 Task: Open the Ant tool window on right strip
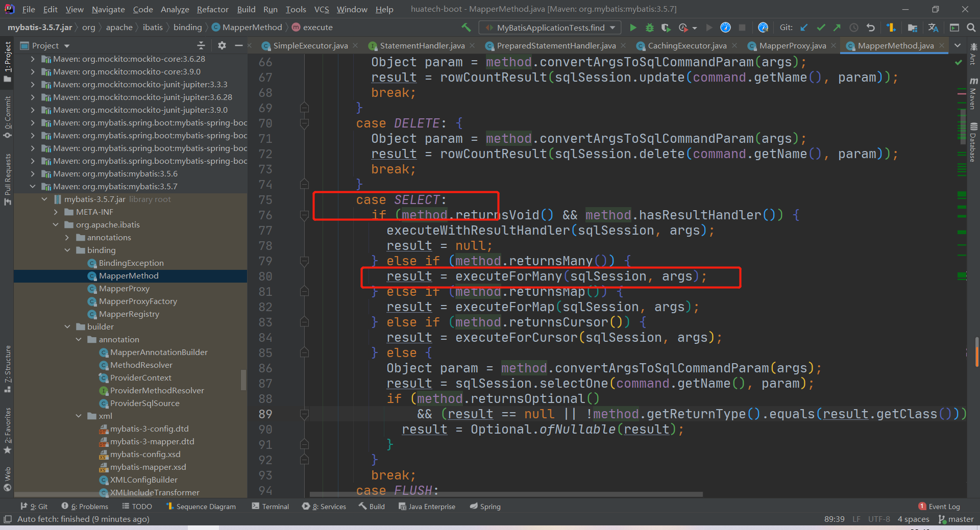point(973,54)
